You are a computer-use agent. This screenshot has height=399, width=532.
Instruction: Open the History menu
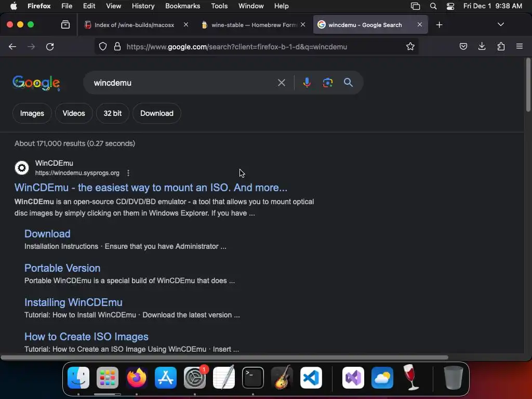[x=143, y=6]
